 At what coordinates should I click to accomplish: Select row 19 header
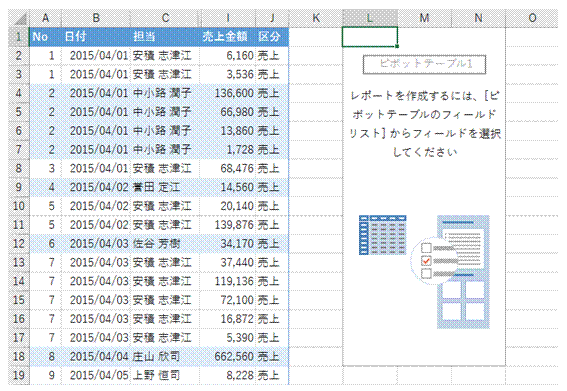tap(19, 375)
